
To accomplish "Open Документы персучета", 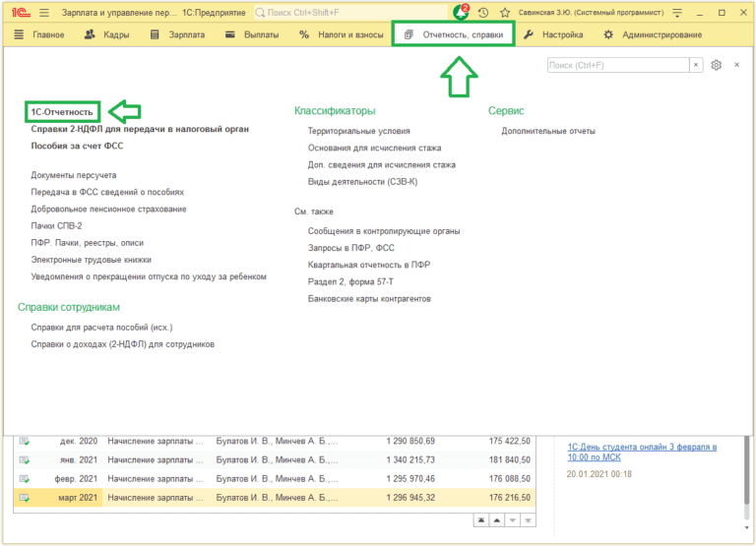I will point(73,175).
